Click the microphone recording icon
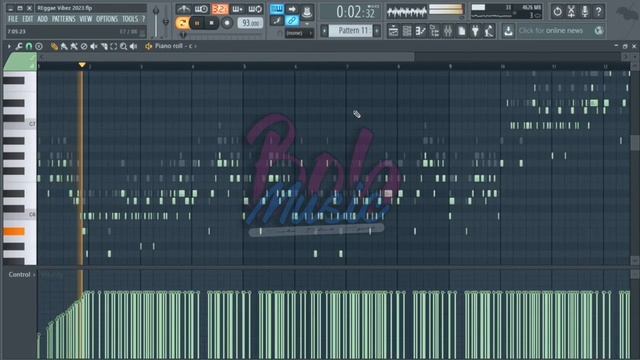 tap(585, 11)
